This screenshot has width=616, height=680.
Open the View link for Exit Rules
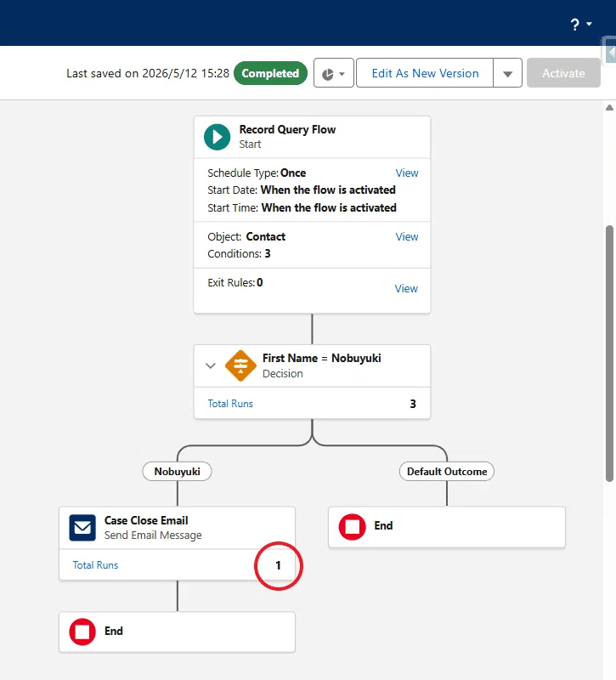(406, 288)
